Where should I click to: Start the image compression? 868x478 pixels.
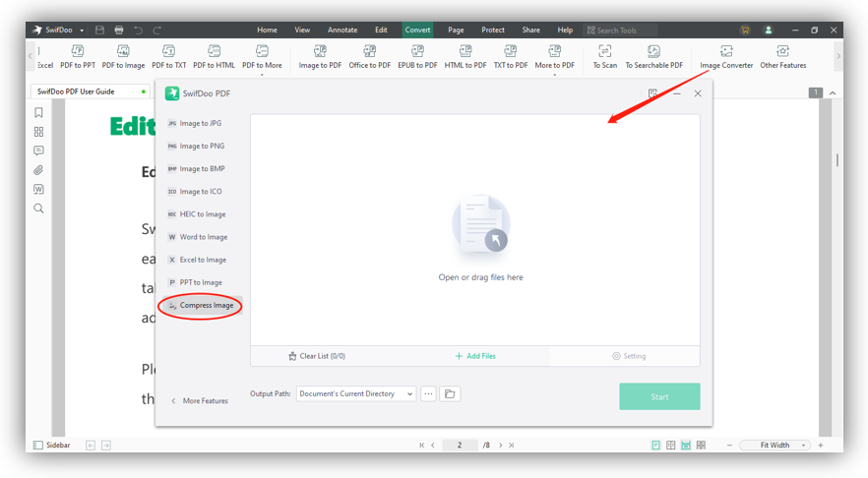point(659,396)
